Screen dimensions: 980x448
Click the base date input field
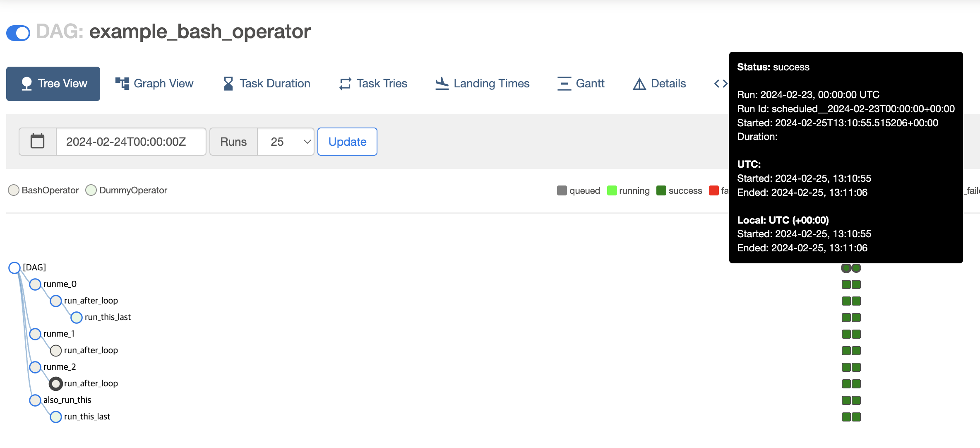tap(130, 142)
